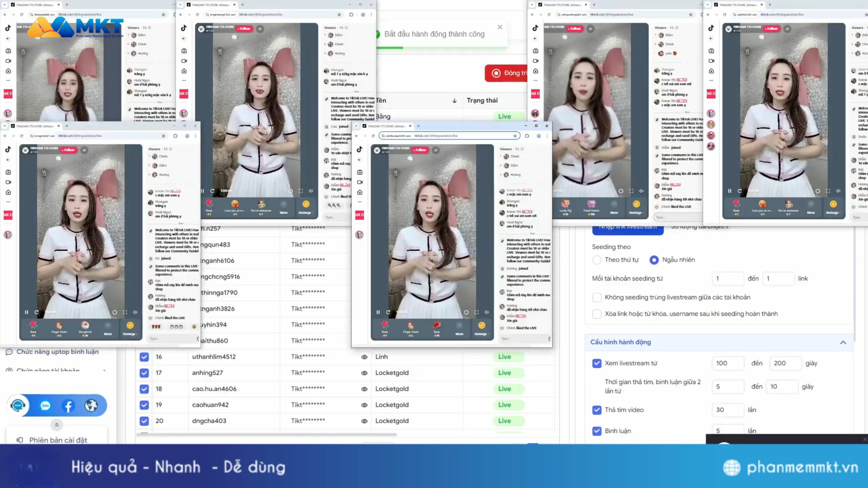Image resolution: width=868 pixels, height=488 pixels.
Task: Select 'Ngẫu nhiên' seeding radio
Action: coord(654,260)
